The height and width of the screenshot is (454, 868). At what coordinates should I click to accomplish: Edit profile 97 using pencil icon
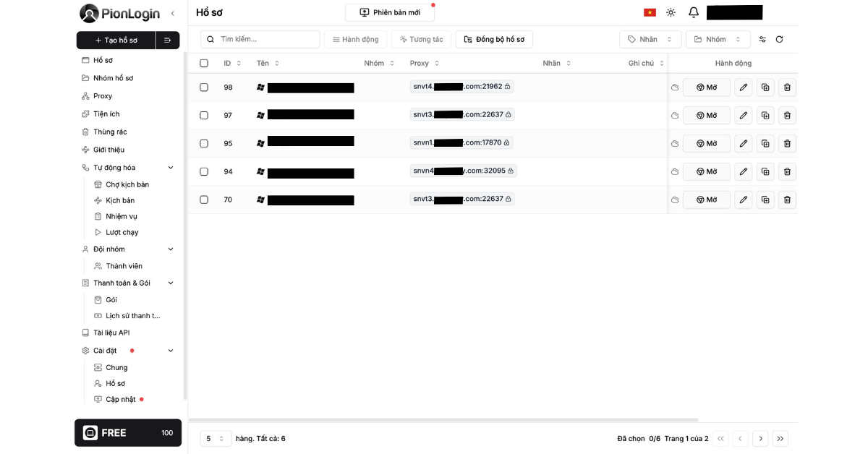point(744,116)
